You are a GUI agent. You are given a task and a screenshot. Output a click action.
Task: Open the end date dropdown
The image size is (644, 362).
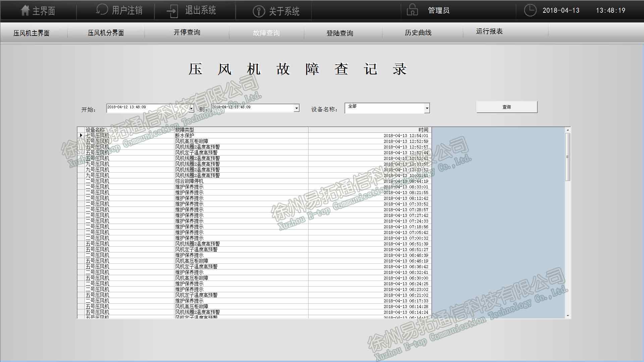(x=297, y=108)
